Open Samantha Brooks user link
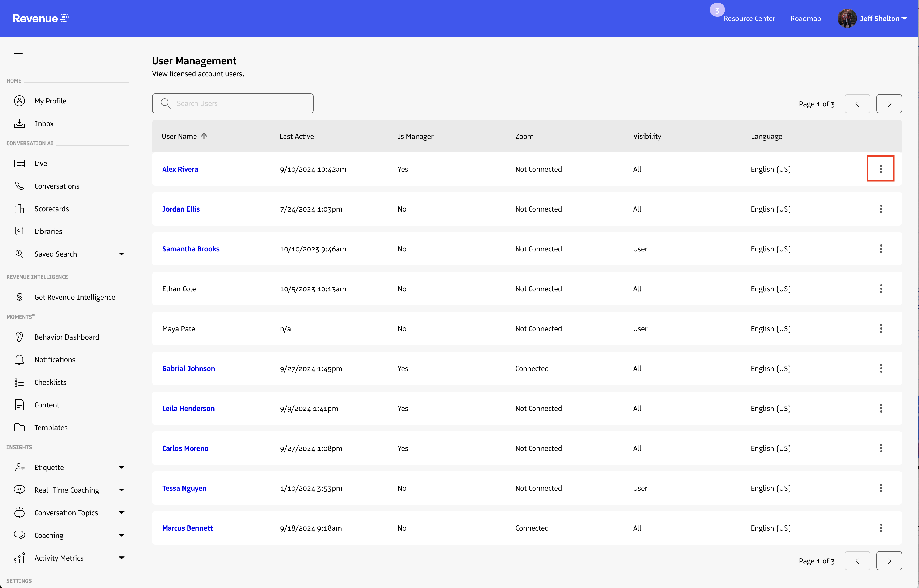The image size is (919, 588). click(x=191, y=249)
